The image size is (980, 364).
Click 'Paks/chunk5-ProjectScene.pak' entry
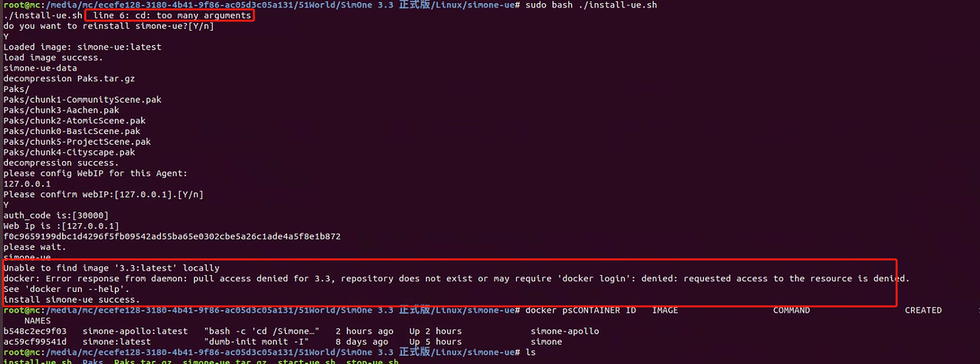77,142
